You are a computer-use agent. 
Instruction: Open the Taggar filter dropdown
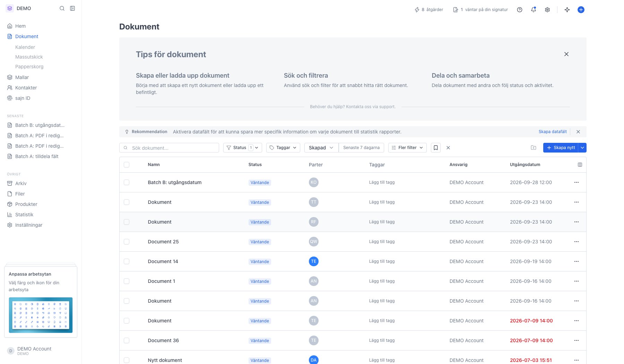coord(283,148)
